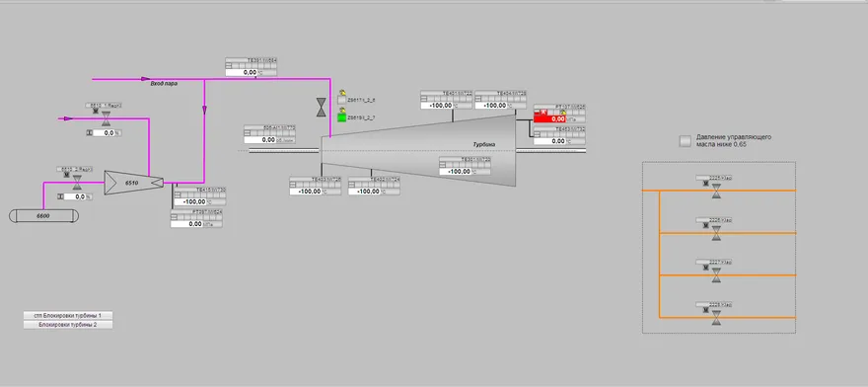868x387 pixels.
Task: Click the TE401 -100,00 °C reading above the turbine
Action: point(437,106)
